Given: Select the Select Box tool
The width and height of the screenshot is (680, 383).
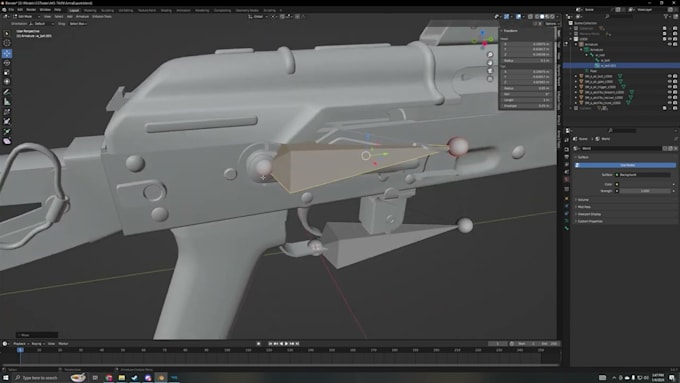Looking at the screenshot, I should point(7,33).
